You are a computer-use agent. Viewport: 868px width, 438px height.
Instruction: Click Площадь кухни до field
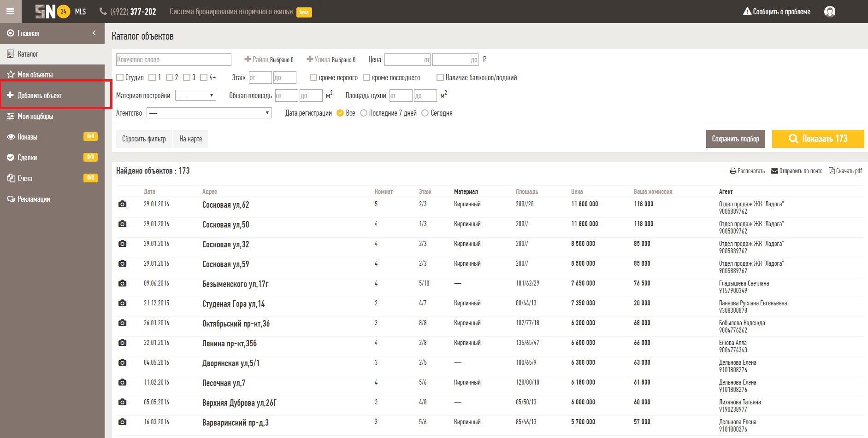(425, 95)
